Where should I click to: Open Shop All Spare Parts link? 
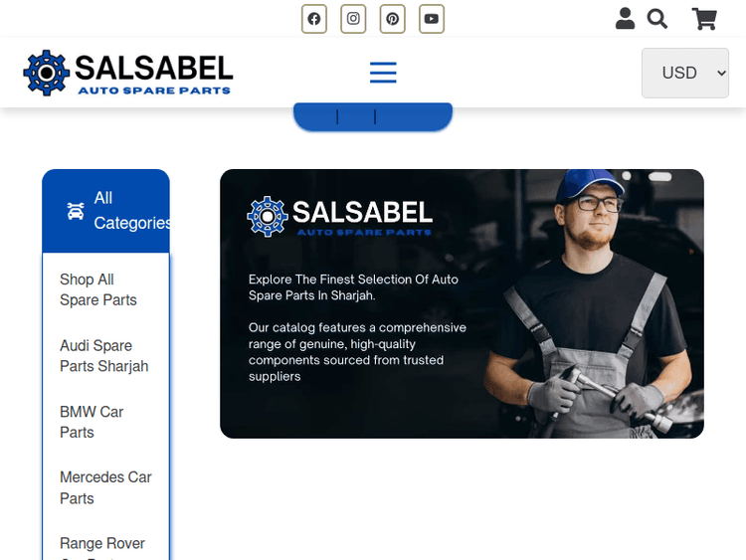click(x=98, y=289)
